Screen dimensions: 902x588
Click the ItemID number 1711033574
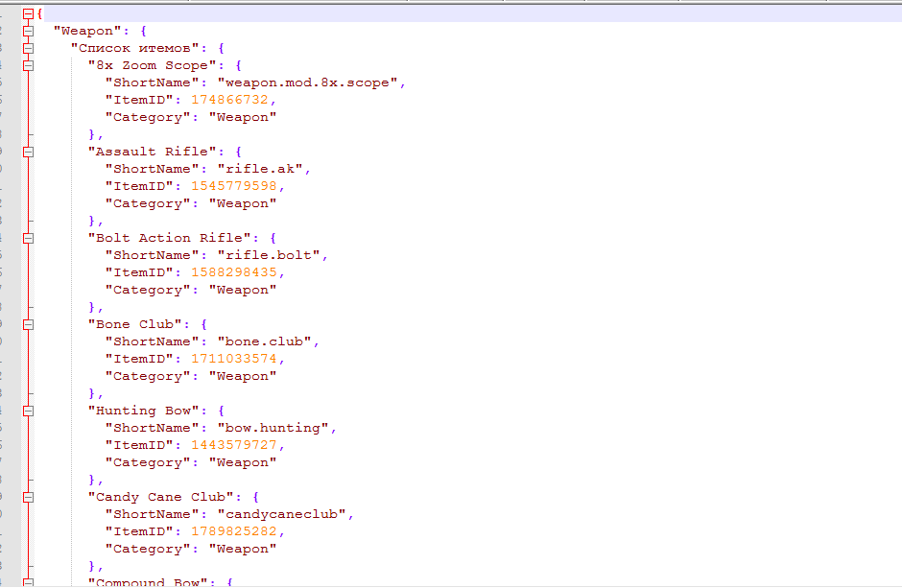(x=235, y=359)
